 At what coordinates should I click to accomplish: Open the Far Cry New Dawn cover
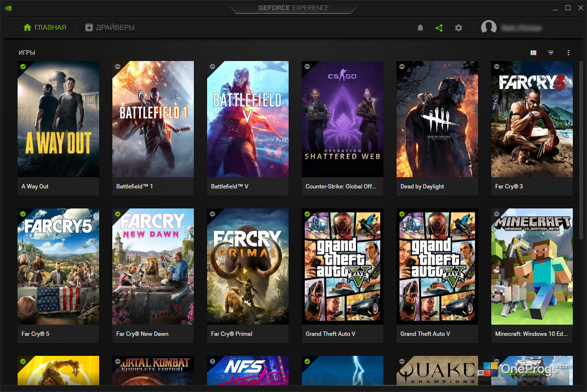pos(153,267)
